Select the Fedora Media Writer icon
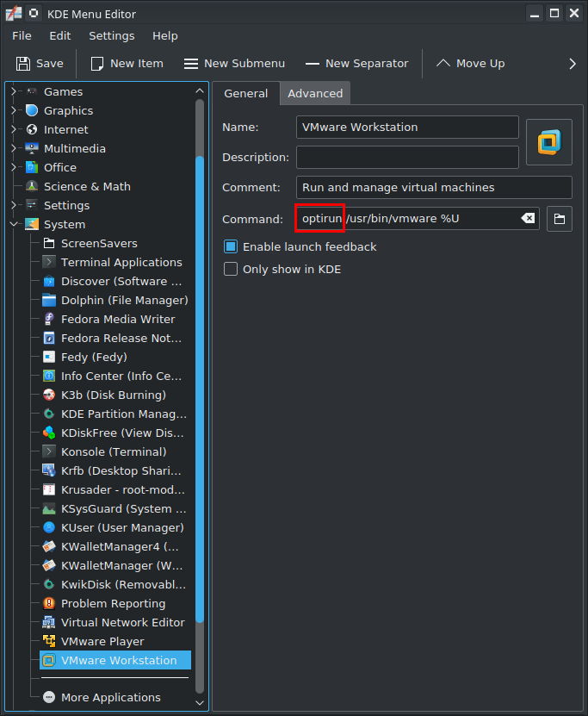588x716 pixels. 49,319
